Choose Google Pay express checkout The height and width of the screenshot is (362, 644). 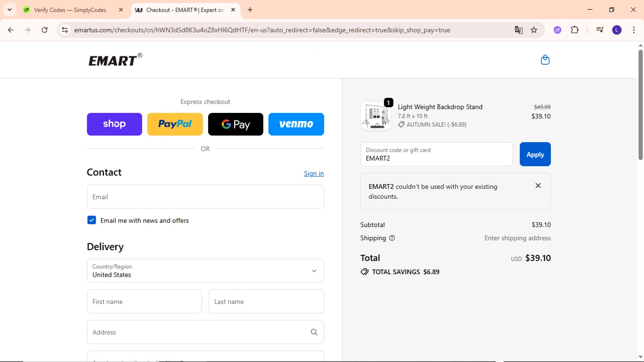tap(235, 124)
